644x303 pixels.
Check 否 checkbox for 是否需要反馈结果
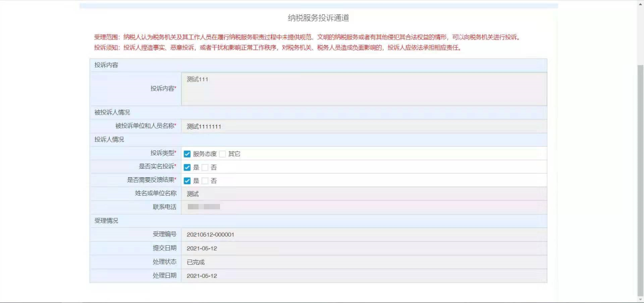pos(205,181)
